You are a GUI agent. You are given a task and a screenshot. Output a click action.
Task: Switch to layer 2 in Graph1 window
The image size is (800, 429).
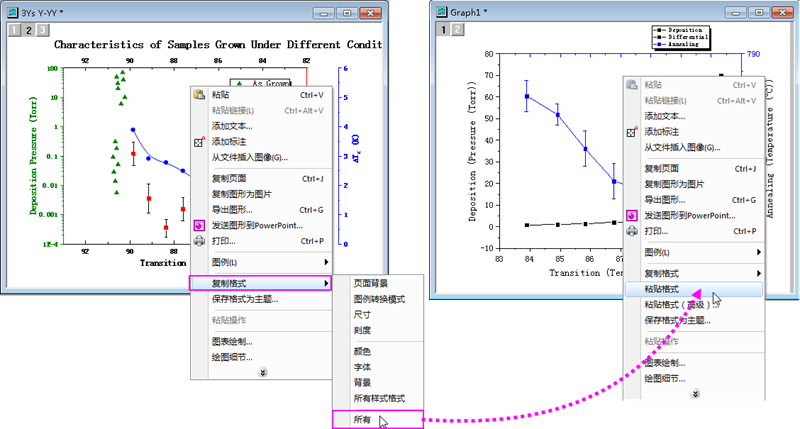[x=458, y=30]
